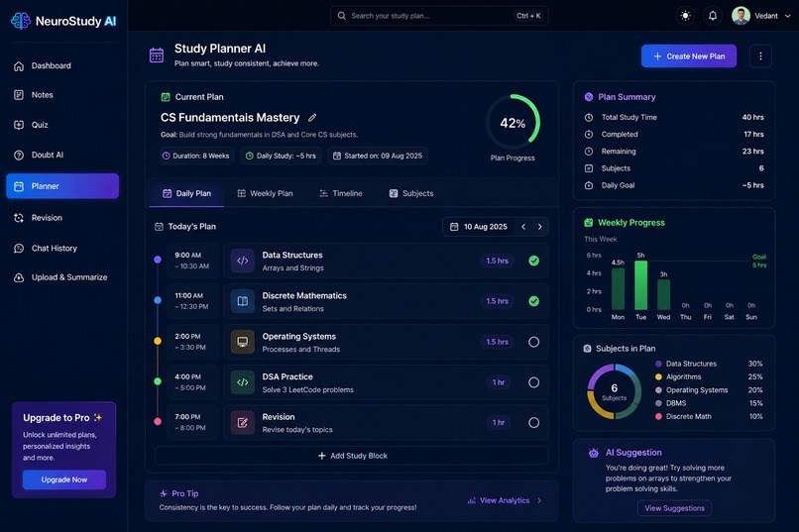Image resolution: width=799 pixels, height=532 pixels.
Task: Open the notifications bell
Action: 713,16
